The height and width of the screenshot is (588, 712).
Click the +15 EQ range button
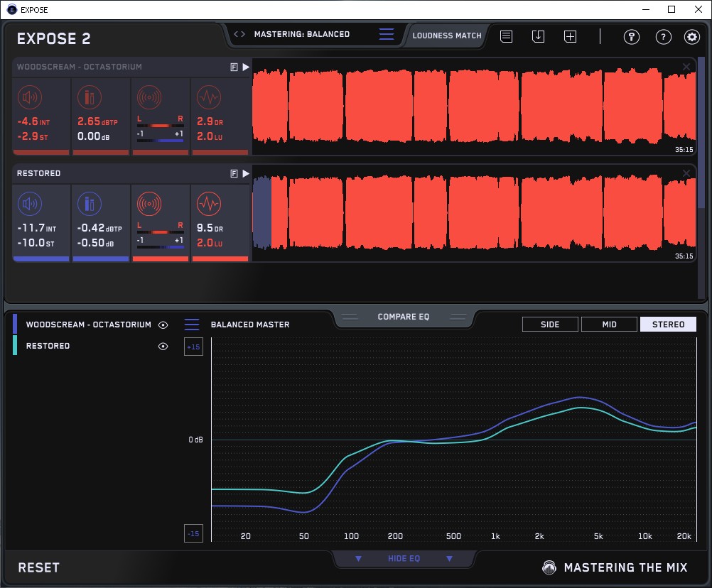(193, 347)
